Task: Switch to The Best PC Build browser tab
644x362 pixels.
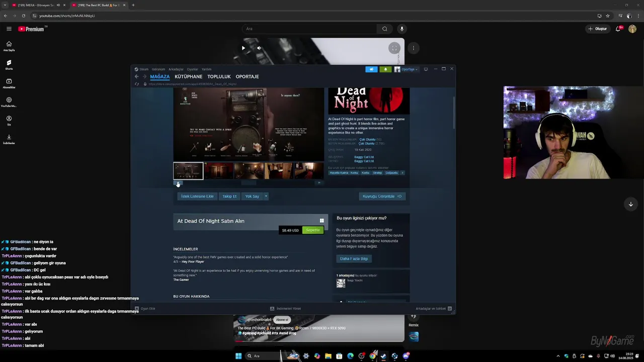Action: coord(99,5)
